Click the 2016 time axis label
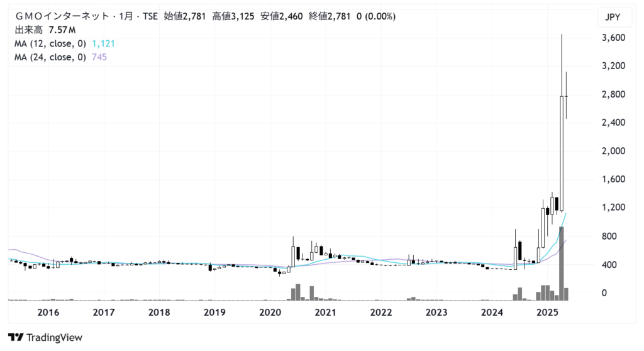Image resolution: width=644 pixels, height=351 pixels. click(x=48, y=313)
